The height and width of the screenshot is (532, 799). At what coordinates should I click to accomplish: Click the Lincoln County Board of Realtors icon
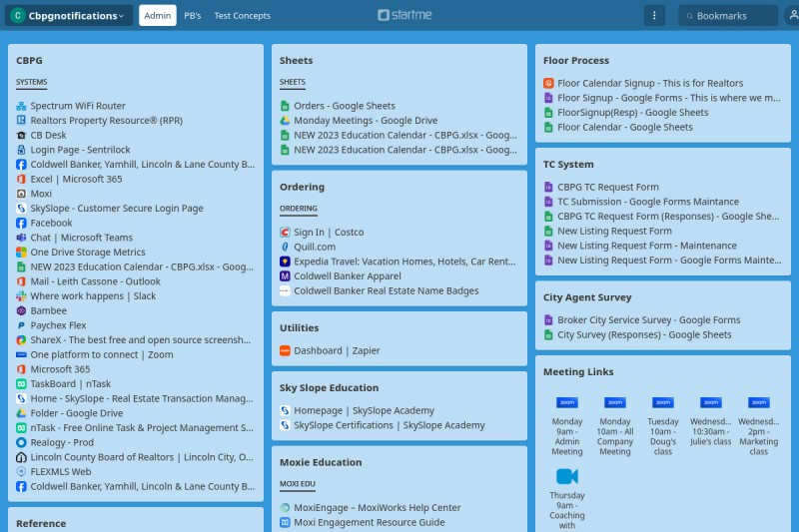click(x=21, y=457)
